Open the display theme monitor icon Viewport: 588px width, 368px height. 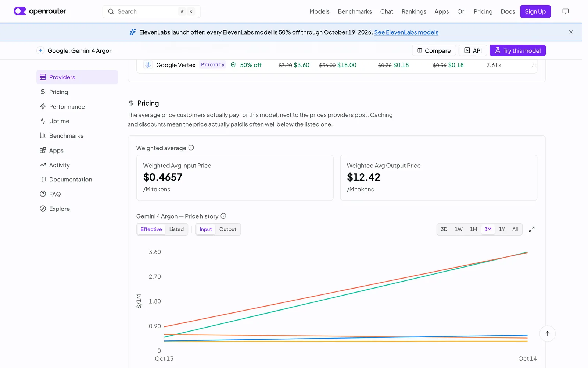565,11
